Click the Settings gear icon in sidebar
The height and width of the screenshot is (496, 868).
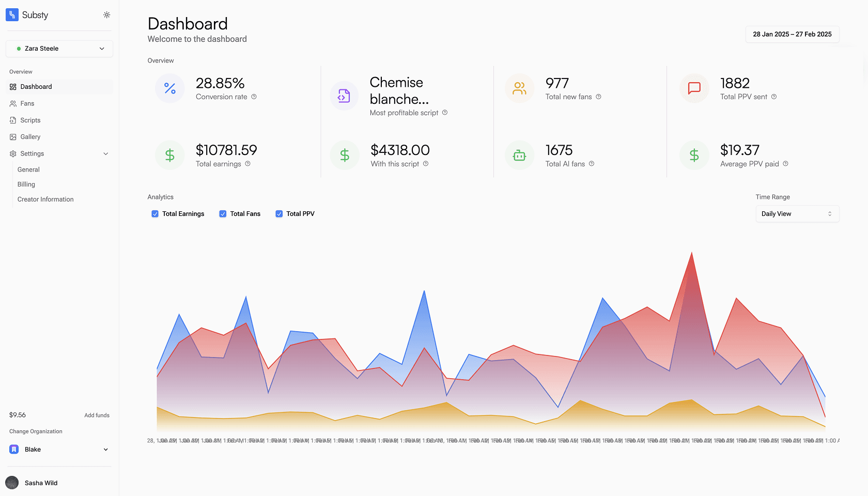13,154
